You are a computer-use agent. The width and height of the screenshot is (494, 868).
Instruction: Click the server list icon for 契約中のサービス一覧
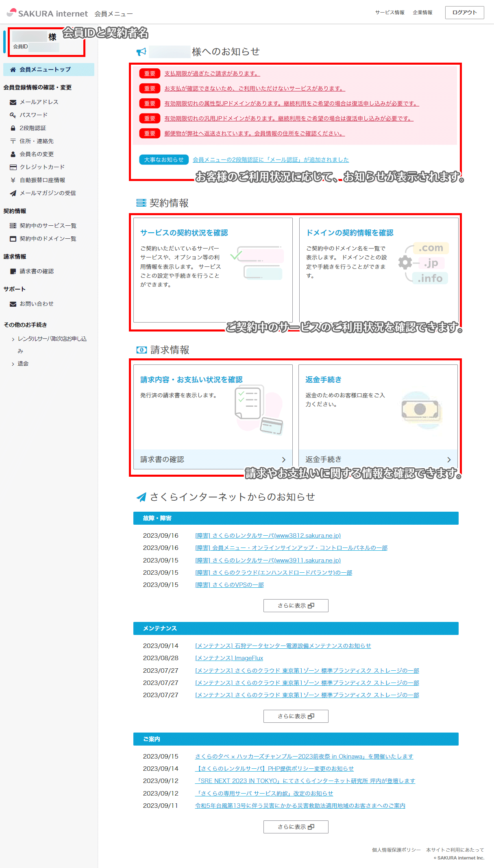[x=13, y=226]
